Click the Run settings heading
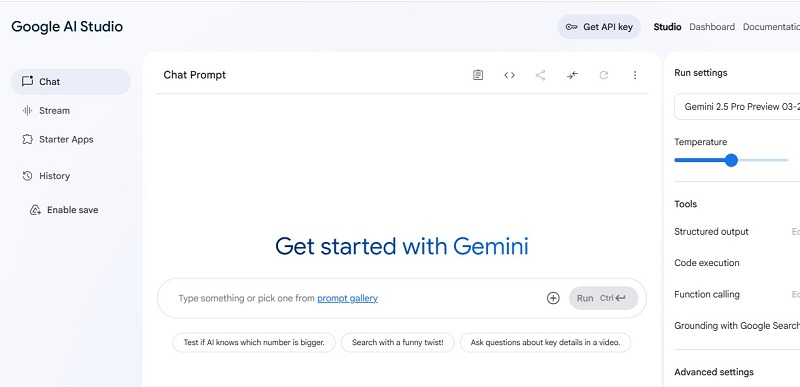The height and width of the screenshot is (387, 800). [701, 73]
